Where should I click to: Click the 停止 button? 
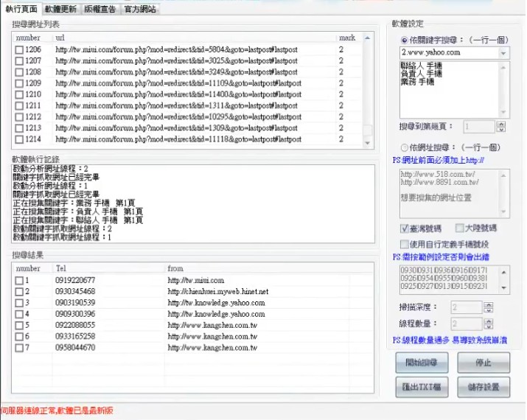[483, 363]
